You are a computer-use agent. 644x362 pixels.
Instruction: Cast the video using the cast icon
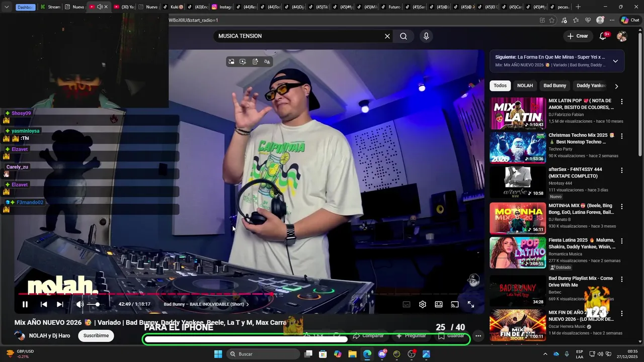click(455, 304)
